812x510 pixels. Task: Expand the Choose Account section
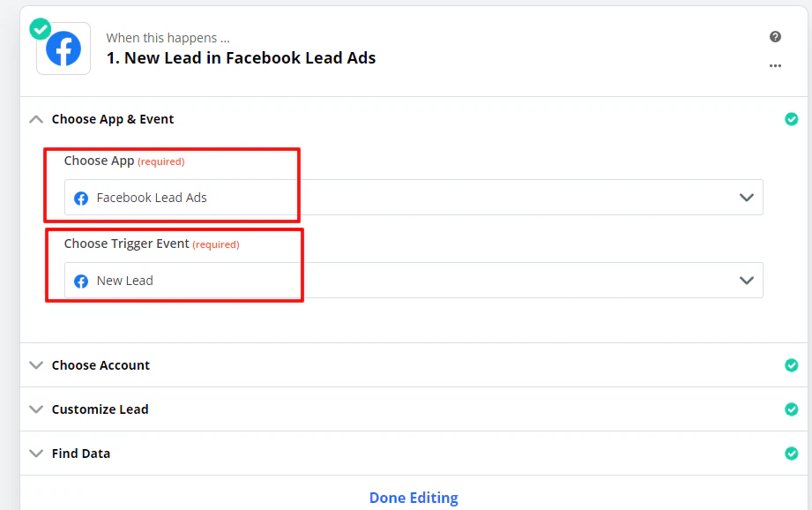[35, 364]
